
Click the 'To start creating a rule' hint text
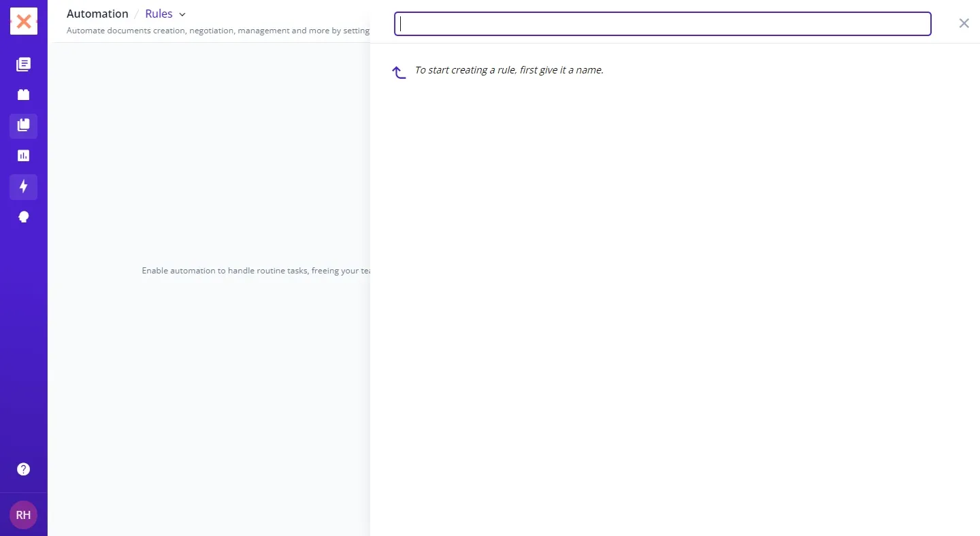pos(509,70)
